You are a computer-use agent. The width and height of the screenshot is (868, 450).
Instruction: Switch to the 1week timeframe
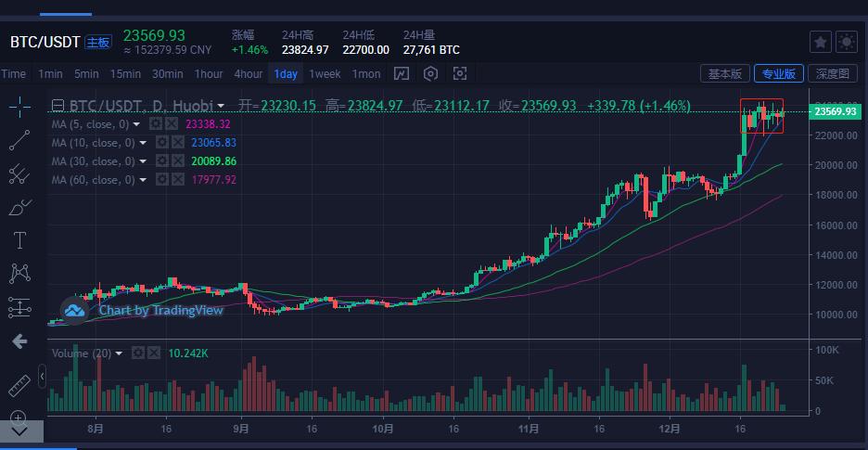[325, 74]
